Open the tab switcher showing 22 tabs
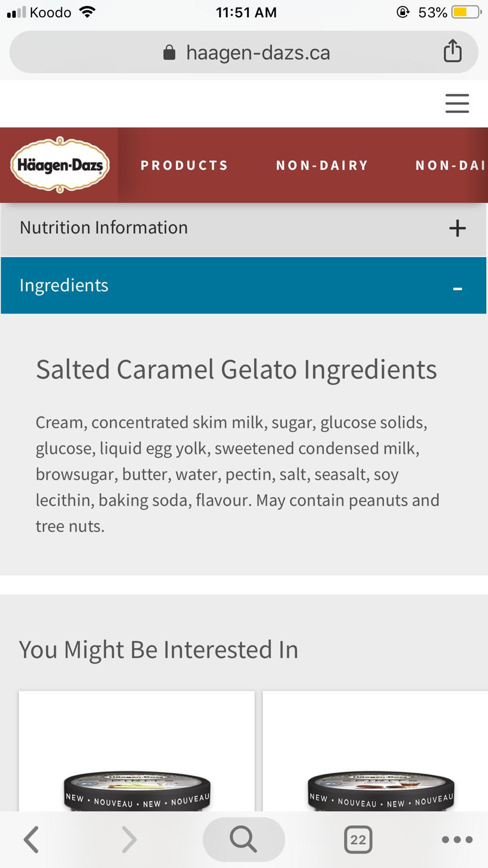488x868 pixels. (358, 839)
